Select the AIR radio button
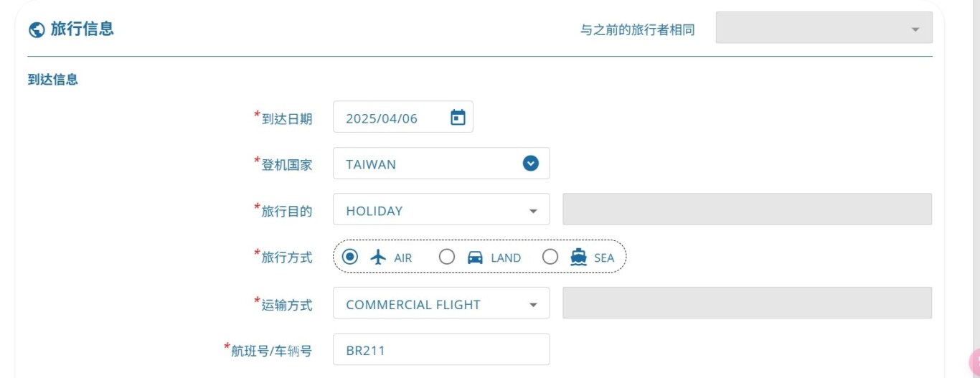The height and width of the screenshot is (378, 980). 350,257
